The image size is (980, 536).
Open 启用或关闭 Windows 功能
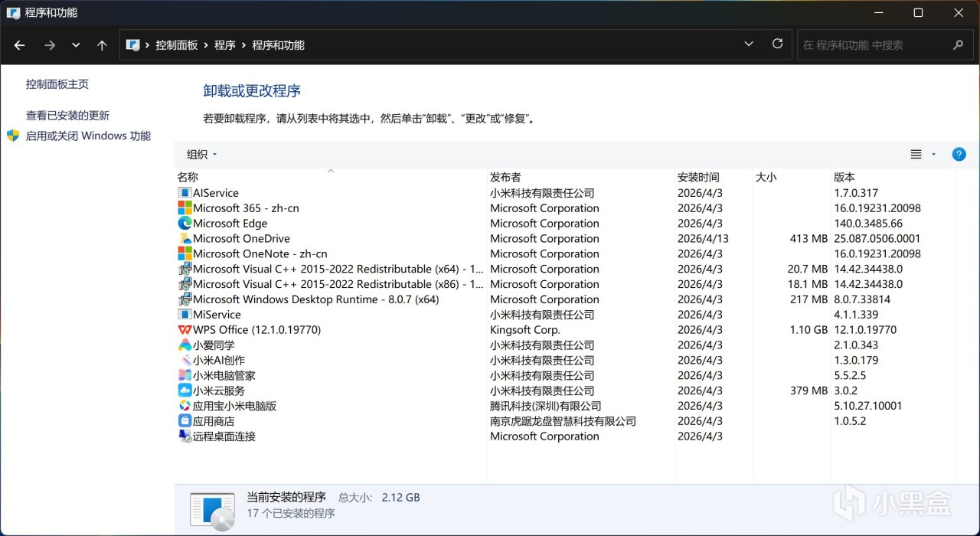click(88, 136)
